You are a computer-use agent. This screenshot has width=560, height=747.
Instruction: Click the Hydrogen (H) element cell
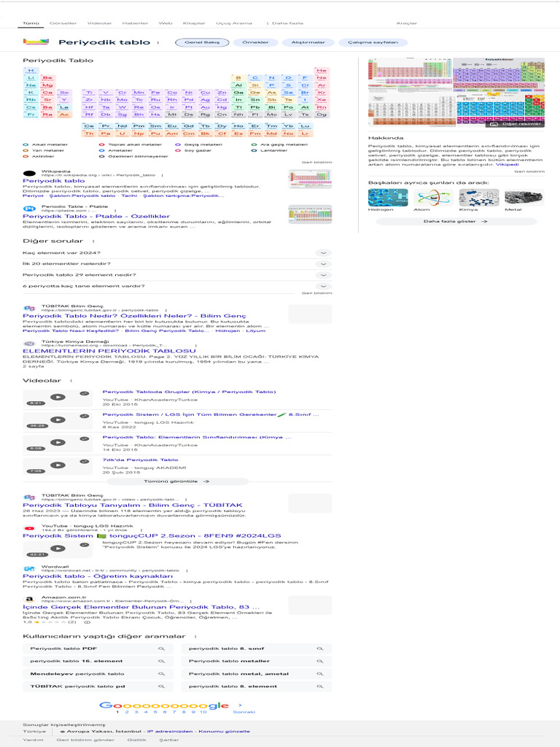[x=31, y=71]
